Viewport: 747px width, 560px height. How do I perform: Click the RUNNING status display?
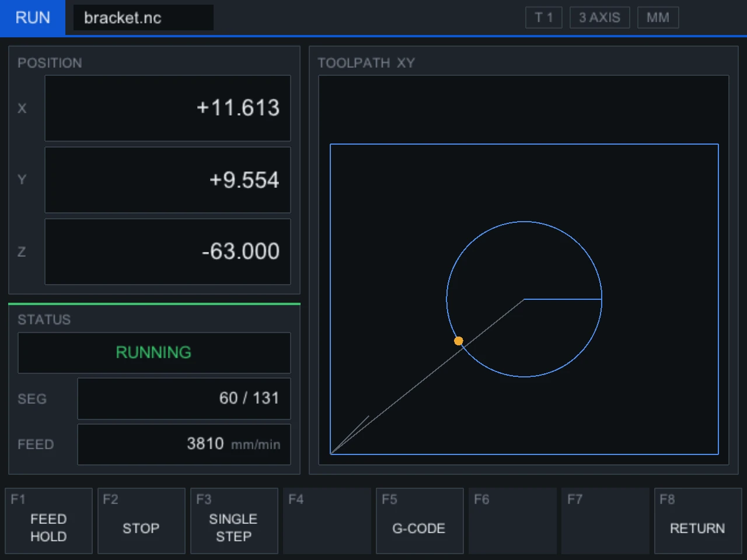click(154, 352)
